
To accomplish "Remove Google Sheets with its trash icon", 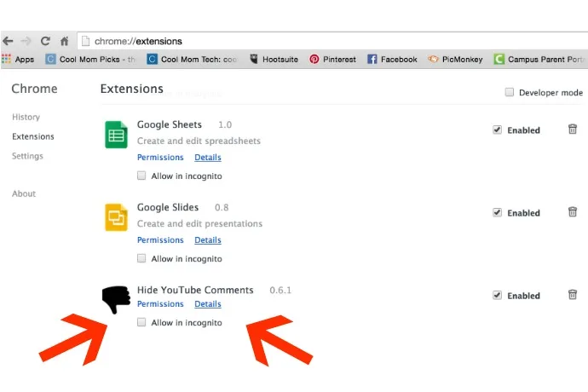I will [x=573, y=129].
